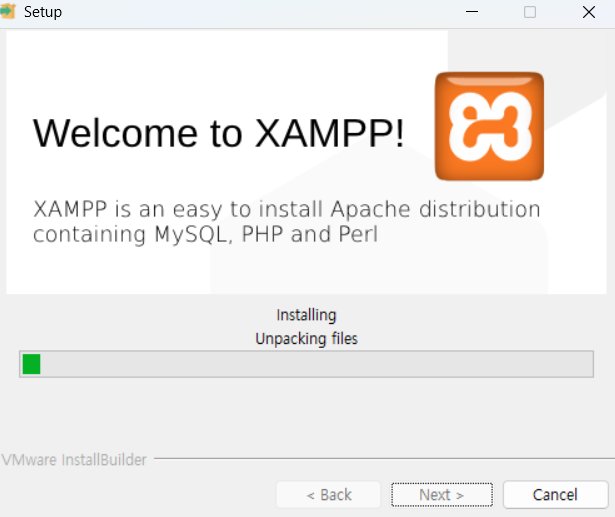Image resolution: width=615 pixels, height=517 pixels.
Task: Click the "Unpacking files" status text
Action: point(306,339)
